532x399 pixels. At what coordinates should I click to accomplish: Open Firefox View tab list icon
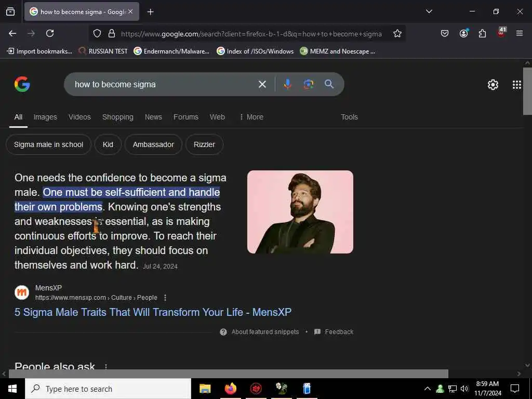[10, 11]
